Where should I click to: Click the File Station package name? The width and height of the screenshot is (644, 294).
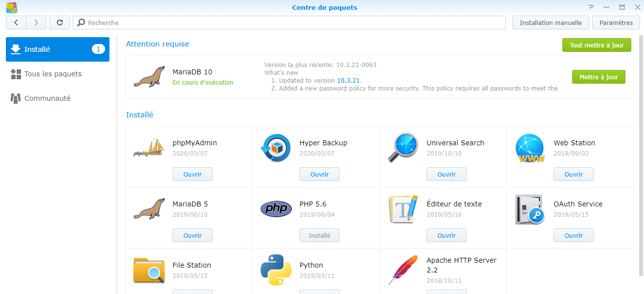(x=192, y=265)
